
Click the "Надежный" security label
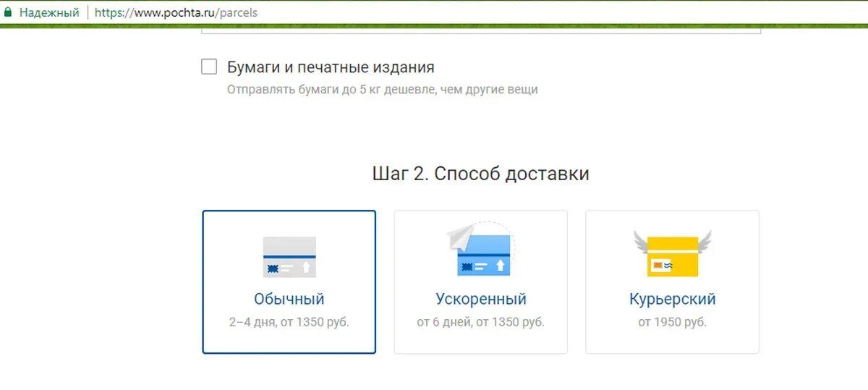[49, 13]
